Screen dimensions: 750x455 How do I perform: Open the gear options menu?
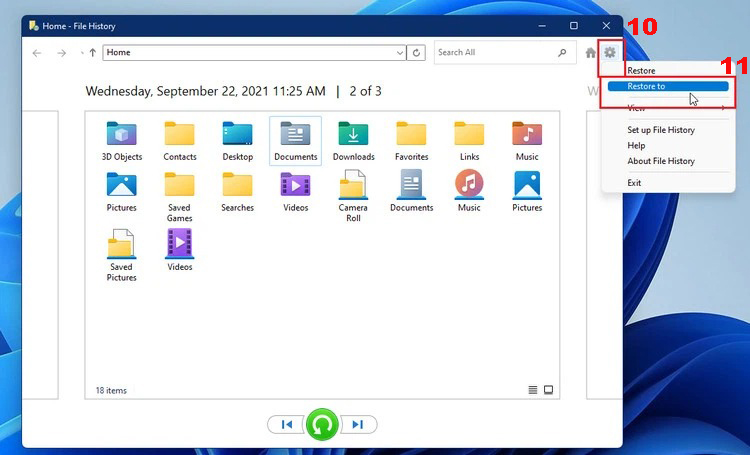tap(609, 52)
